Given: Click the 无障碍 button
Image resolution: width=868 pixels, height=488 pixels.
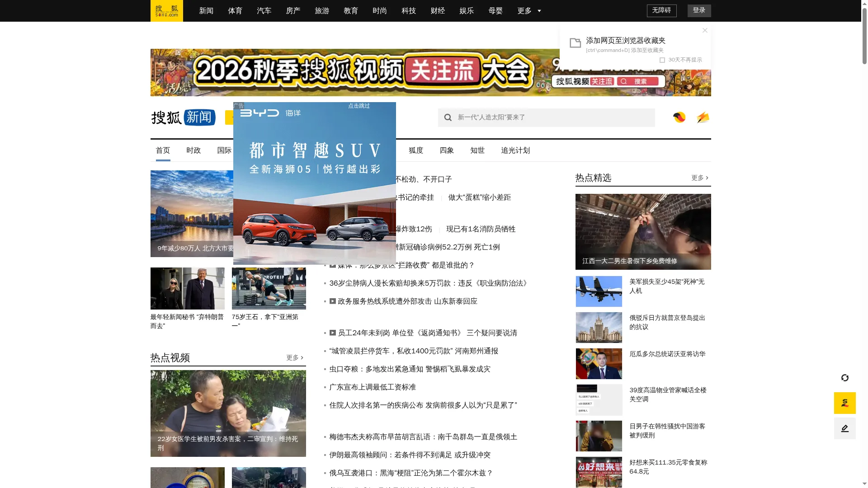Looking at the screenshot, I should pos(661,11).
